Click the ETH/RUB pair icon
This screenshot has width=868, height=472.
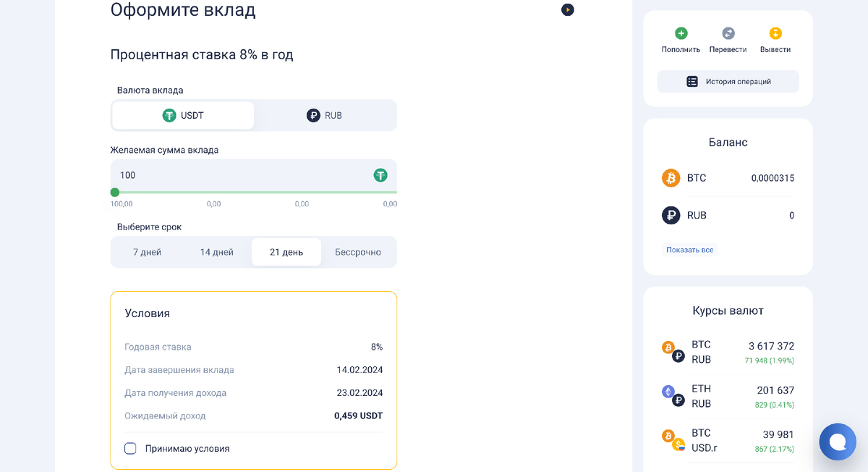(x=673, y=395)
